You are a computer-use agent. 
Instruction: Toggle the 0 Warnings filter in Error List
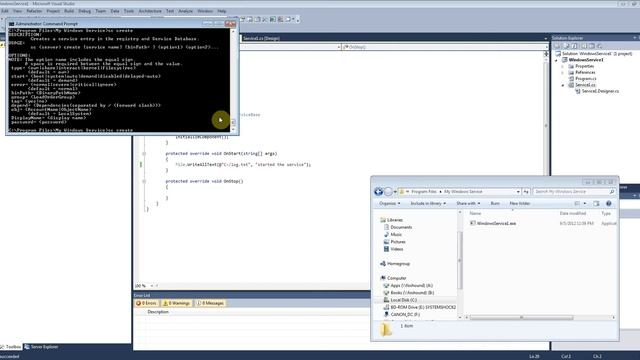tap(176, 303)
